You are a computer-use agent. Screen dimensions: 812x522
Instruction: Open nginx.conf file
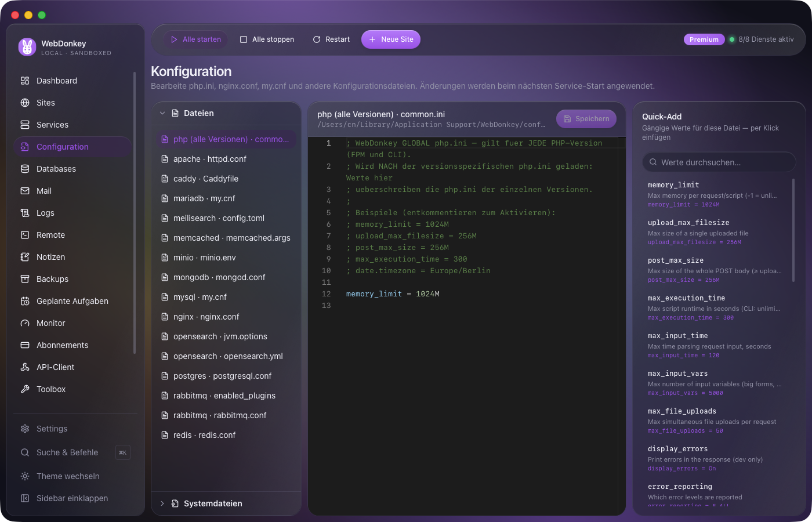pyautogui.click(x=226, y=317)
